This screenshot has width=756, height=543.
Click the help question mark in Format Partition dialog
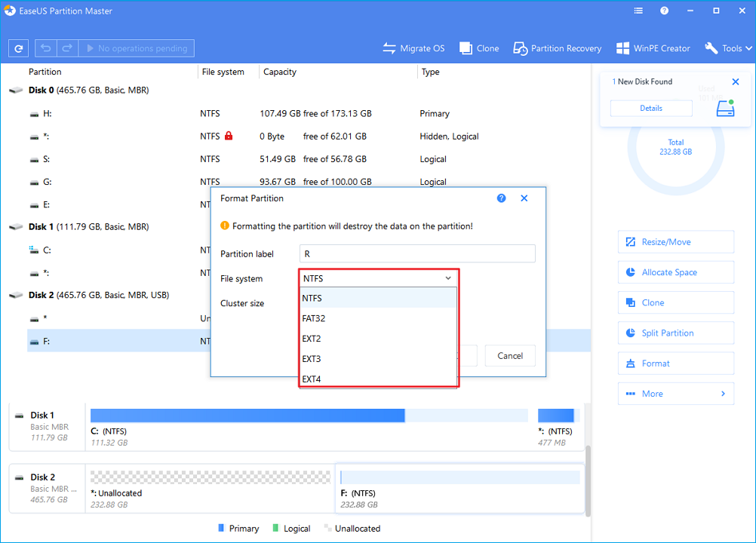(x=501, y=198)
